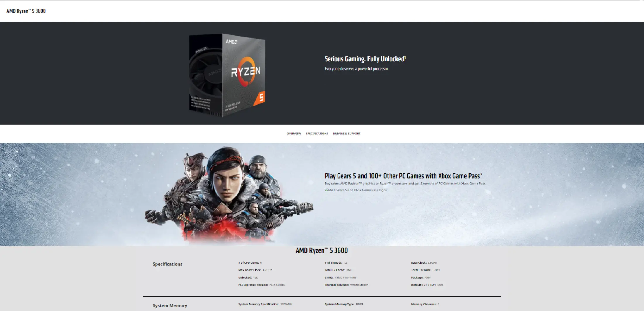Click the 'System Memory Type: DDR4' entry
Image resolution: width=644 pixels, height=311 pixels.
point(344,304)
